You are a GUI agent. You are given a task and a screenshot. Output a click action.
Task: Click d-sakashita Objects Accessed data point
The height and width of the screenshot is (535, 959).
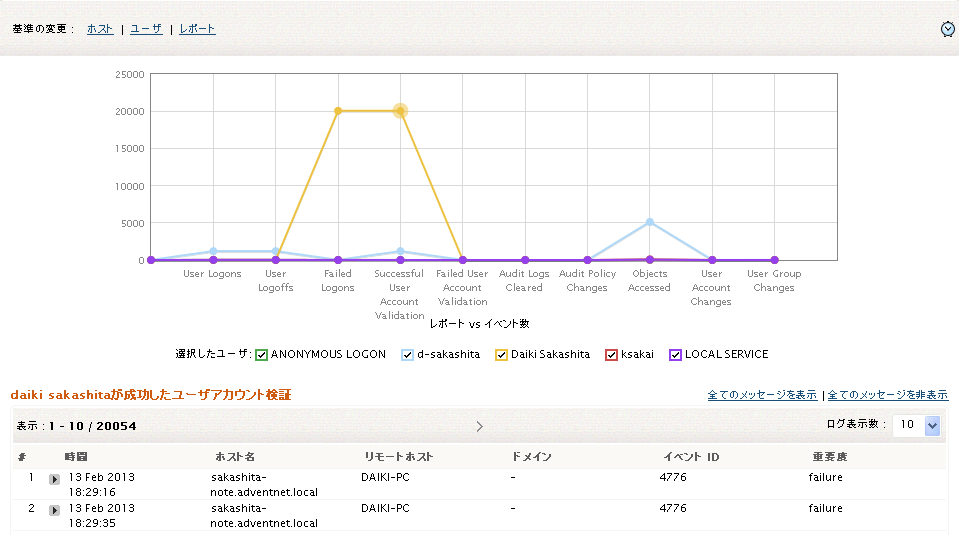(650, 222)
